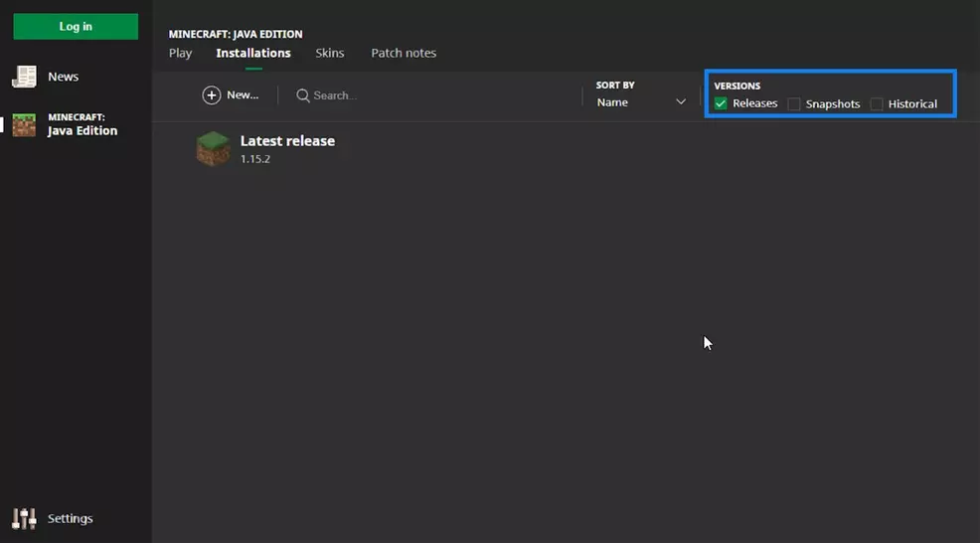Switch to the Patch notes tab
Viewport: 980px width, 543px height.
click(404, 53)
